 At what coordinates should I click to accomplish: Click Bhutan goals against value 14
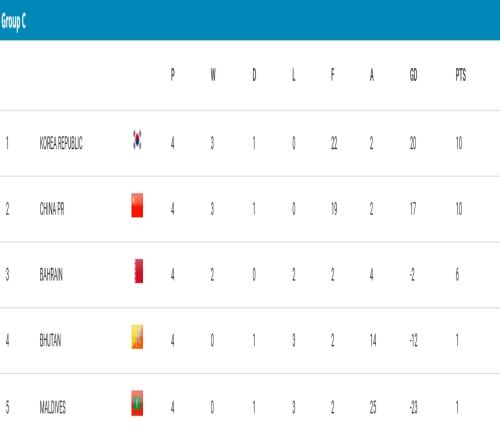click(373, 340)
